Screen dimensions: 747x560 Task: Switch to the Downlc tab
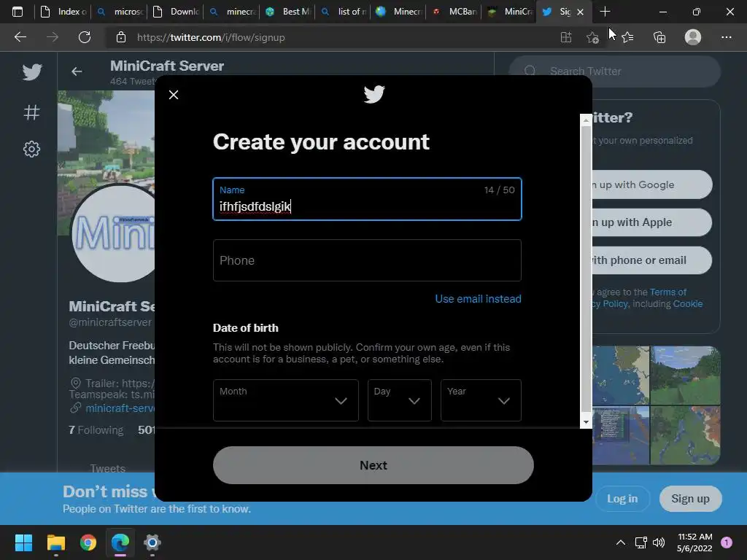coord(177,12)
